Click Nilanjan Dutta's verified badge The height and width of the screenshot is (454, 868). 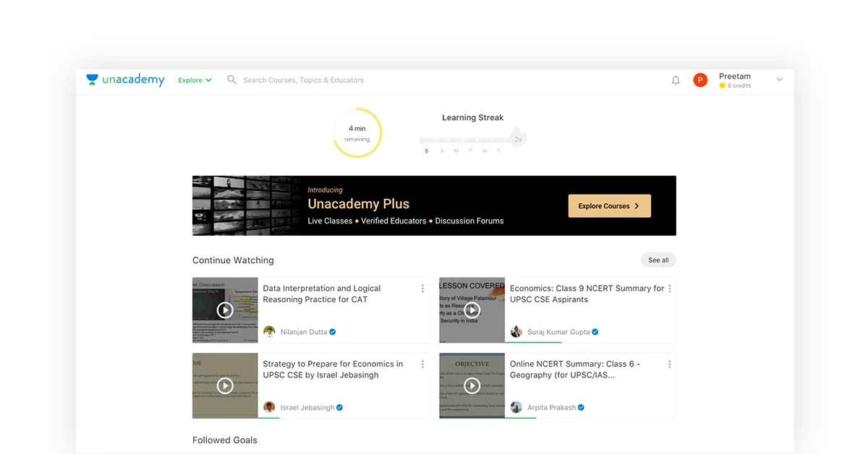tap(332, 332)
